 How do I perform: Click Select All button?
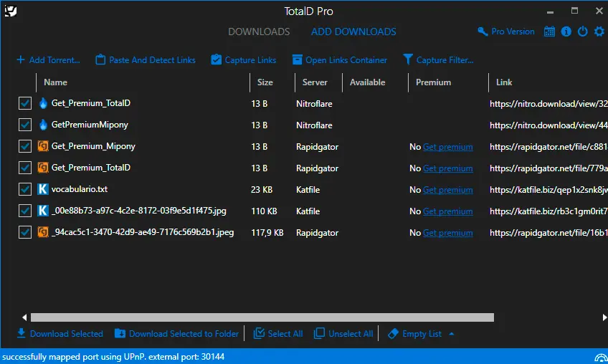tap(278, 333)
